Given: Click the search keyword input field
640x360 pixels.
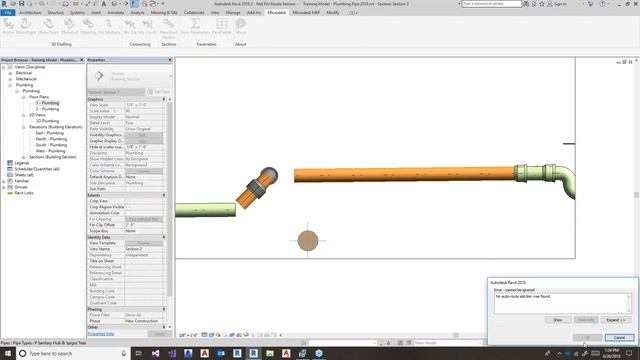Looking at the screenshot, I should (491, 4).
